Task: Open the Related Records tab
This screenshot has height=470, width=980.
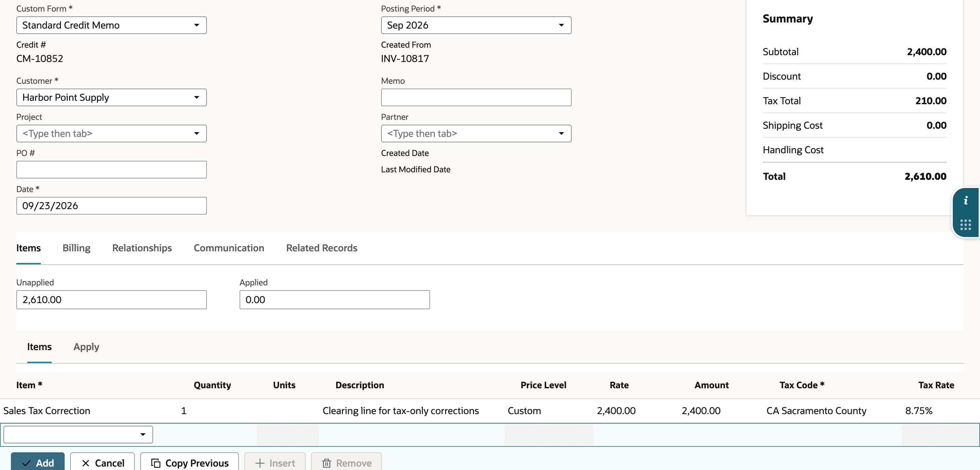Action: 322,248
